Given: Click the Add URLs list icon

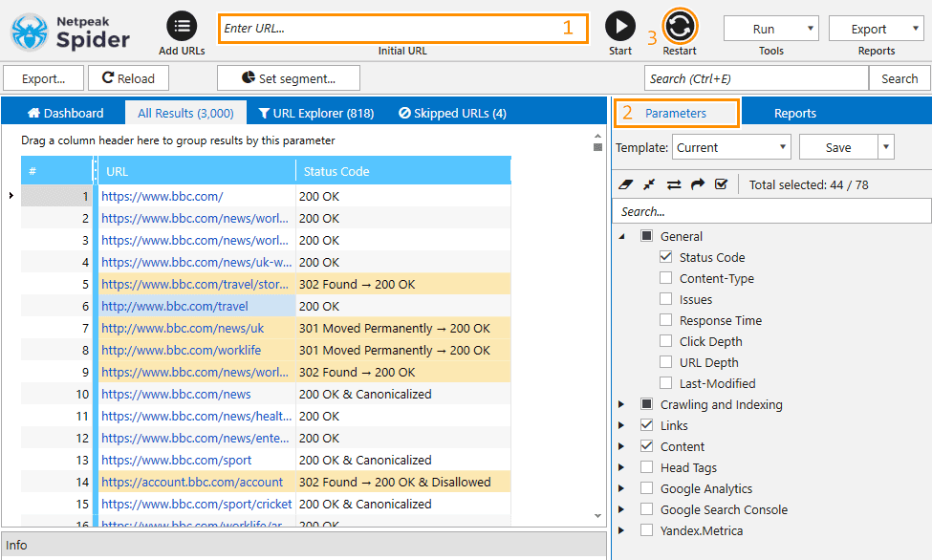Looking at the screenshot, I should pos(182,27).
